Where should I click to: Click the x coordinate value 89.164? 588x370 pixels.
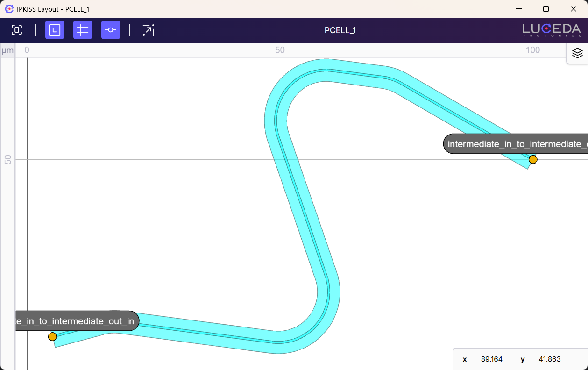click(491, 359)
